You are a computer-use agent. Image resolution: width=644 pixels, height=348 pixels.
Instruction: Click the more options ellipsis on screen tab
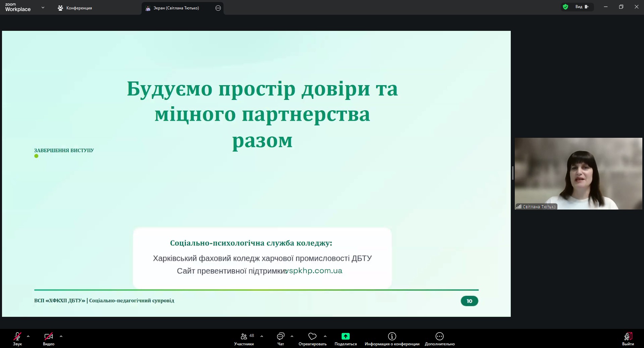(x=218, y=8)
